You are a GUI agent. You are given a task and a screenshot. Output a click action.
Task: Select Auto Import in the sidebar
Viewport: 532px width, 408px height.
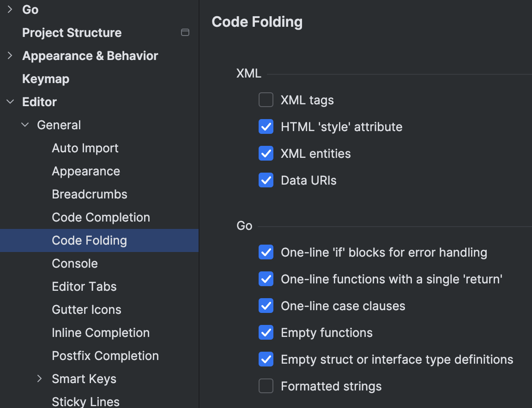[x=85, y=148]
